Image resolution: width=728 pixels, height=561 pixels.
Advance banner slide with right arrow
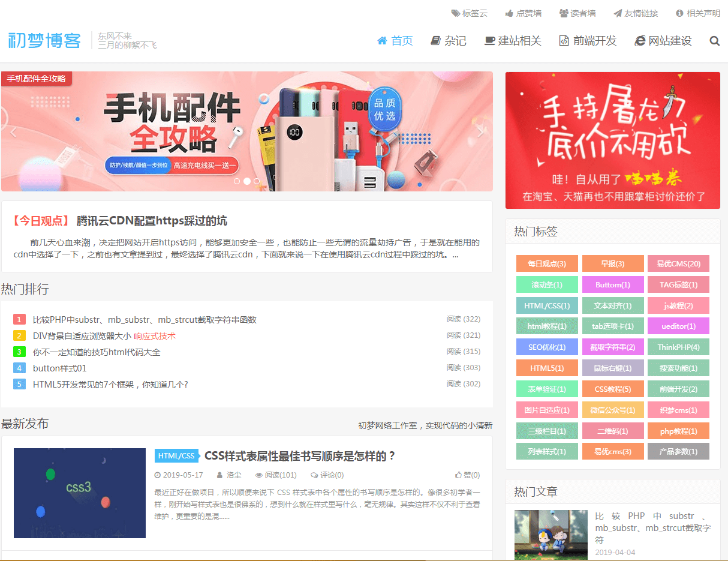[480, 132]
